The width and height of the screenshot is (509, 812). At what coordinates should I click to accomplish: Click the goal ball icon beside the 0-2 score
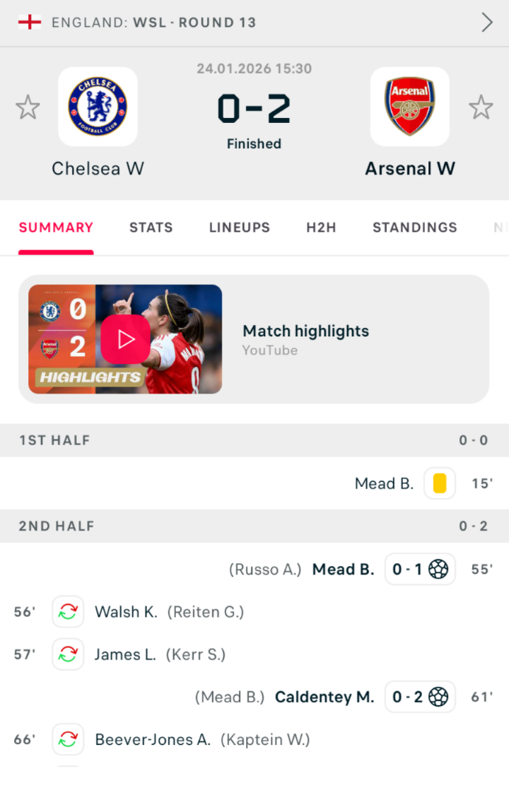440,697
